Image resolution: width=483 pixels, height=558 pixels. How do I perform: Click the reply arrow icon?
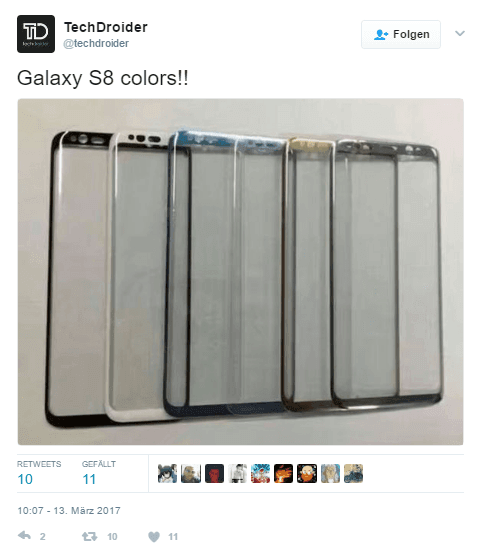coord(24,536)
